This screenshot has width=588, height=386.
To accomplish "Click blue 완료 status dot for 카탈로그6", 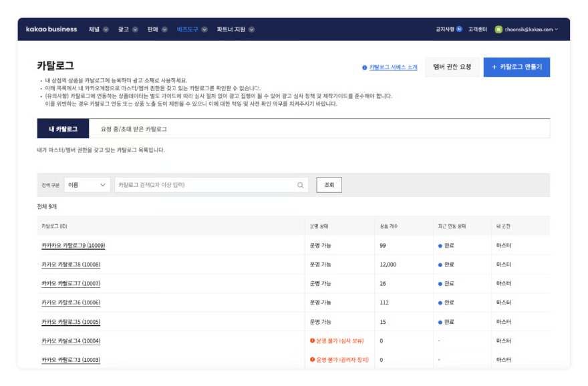I will pos(440,303).
